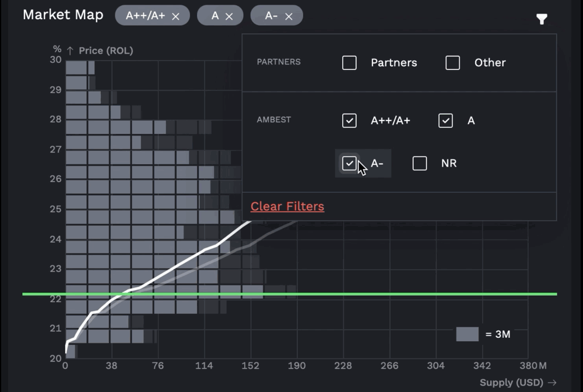Remove the A++/A+ filter chip
Image resolution: width=583 pixels, height=392 pixels.
tap(175, 16)
